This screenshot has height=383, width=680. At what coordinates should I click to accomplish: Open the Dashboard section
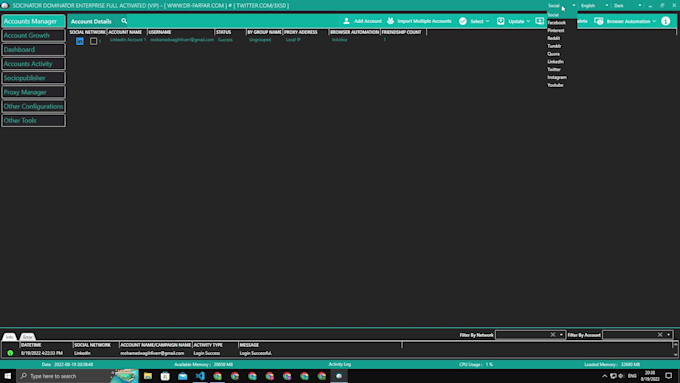[33, 49]
